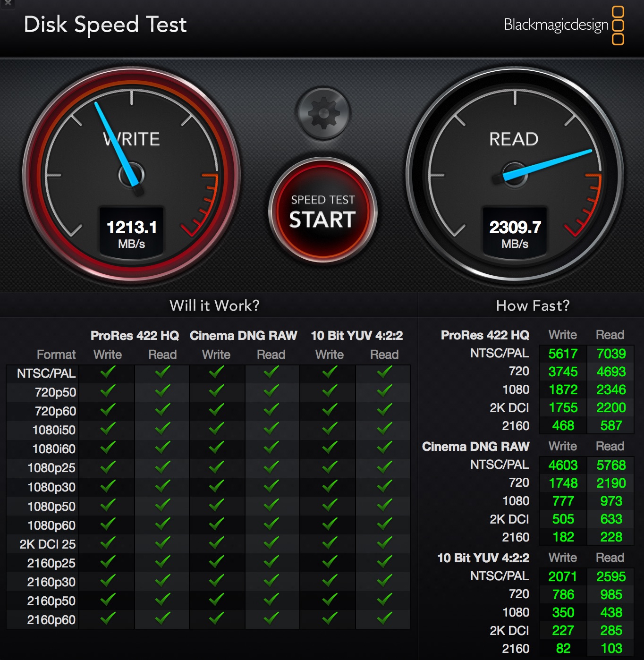Click 2160p30 10 Bit YUV Write checkmark

330,581
